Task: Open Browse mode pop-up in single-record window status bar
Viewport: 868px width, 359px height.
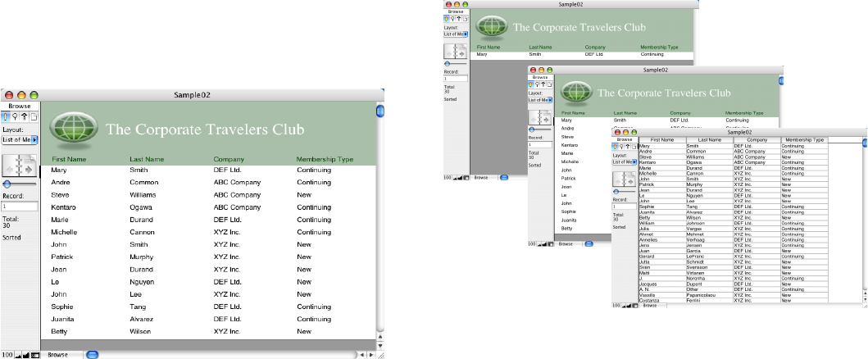Action: (484, 178)
